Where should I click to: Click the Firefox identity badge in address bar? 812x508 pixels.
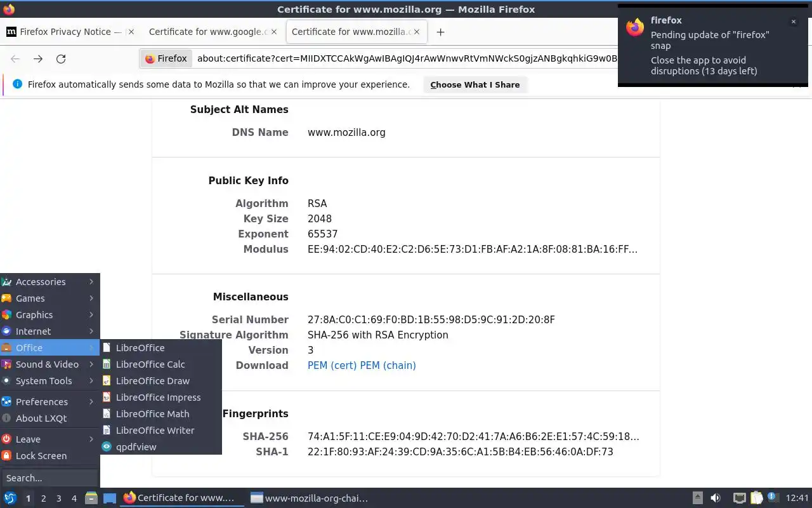(x=166, y=58)
